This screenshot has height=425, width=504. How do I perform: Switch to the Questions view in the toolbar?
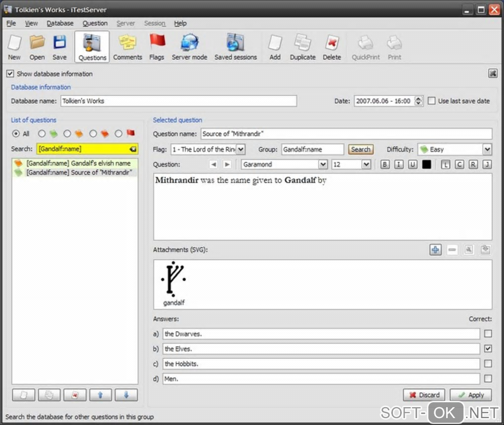(x=92, y=47)
